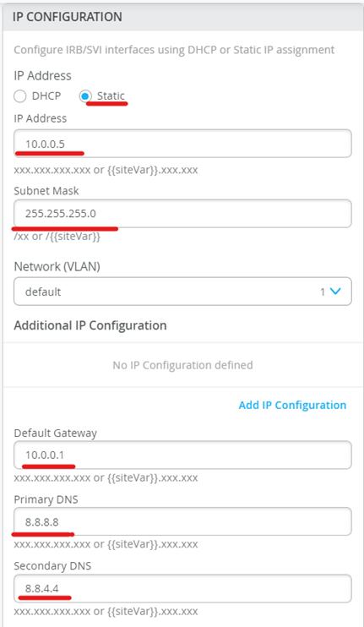Click the Primary DNS label
The height and width of the screenshot is (627, 364).
(46, 500)
